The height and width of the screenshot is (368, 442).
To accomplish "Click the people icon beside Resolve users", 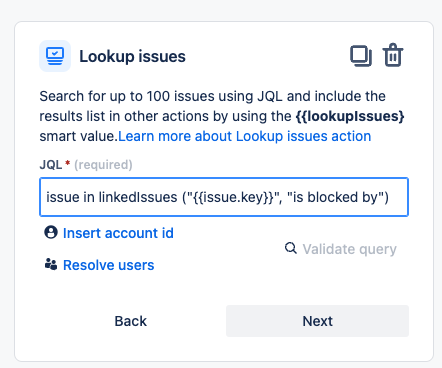I will 51,264.
